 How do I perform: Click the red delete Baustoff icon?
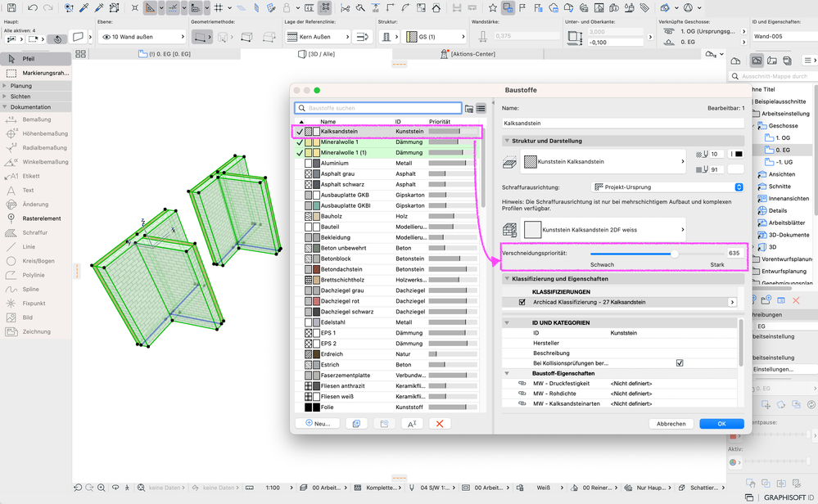click(440, 424)
